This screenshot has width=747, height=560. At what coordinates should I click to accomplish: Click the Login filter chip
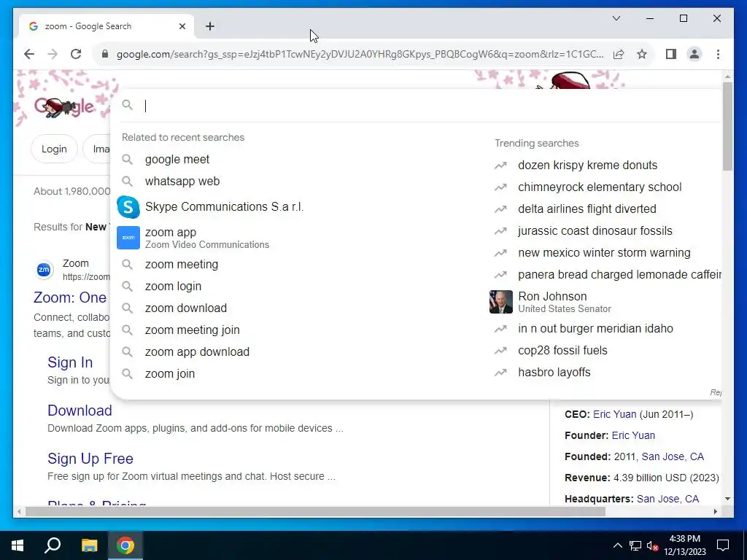(x=54, y=149)
